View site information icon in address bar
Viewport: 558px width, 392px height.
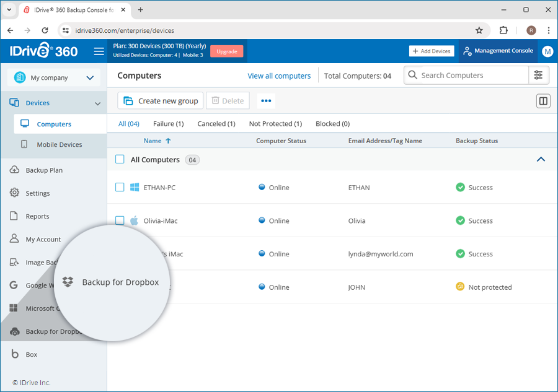pyautogui.click(x=66, y=30)
